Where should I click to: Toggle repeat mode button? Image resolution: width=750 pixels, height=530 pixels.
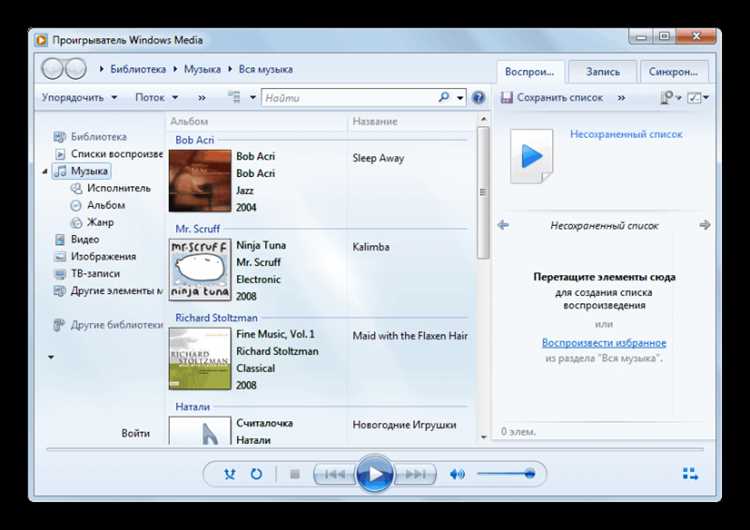[x=256, y=474]
